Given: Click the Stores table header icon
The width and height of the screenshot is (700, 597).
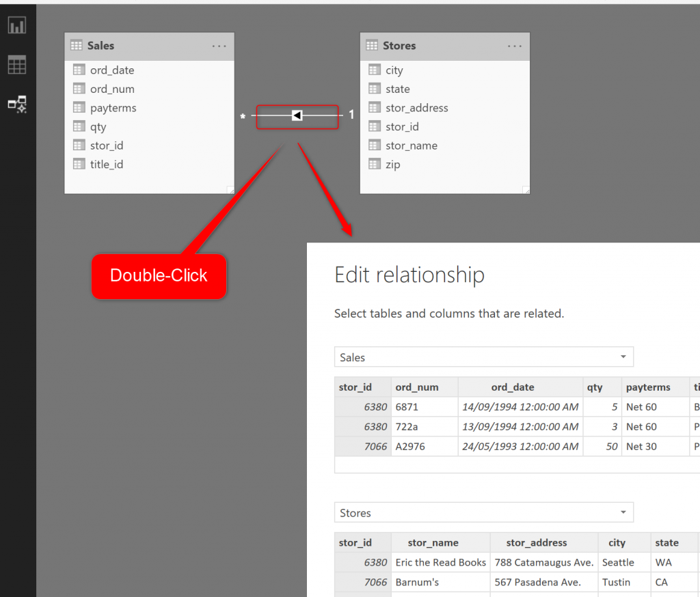Looking at the screenshot, I should [x=372, y=46].
